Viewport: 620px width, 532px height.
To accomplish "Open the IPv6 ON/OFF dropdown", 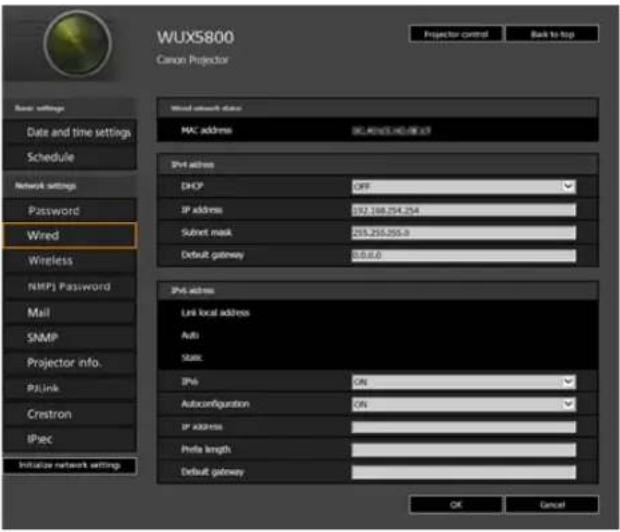I will 463,382.
